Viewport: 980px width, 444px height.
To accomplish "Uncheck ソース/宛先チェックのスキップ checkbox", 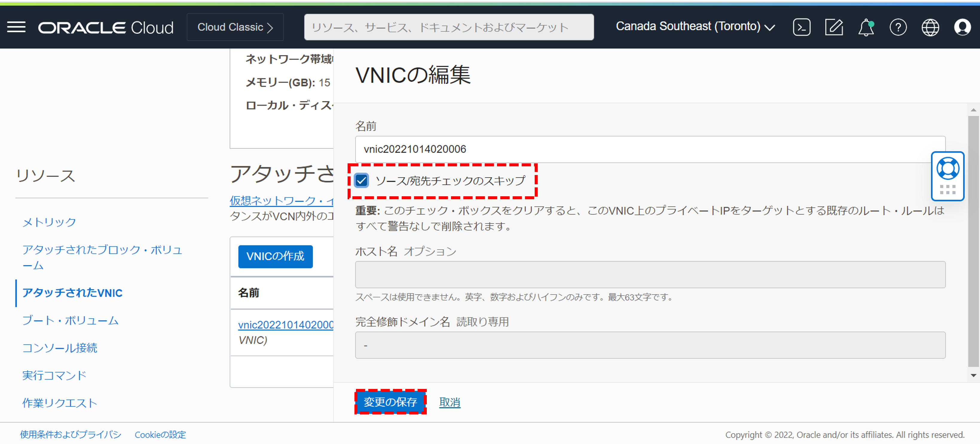I will pyautogui.click(x=361, y=180).
